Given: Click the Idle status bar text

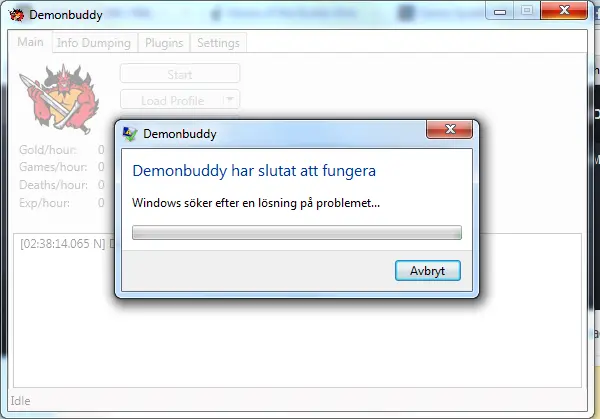Looking at the screenshot, I should click(20, 401).
